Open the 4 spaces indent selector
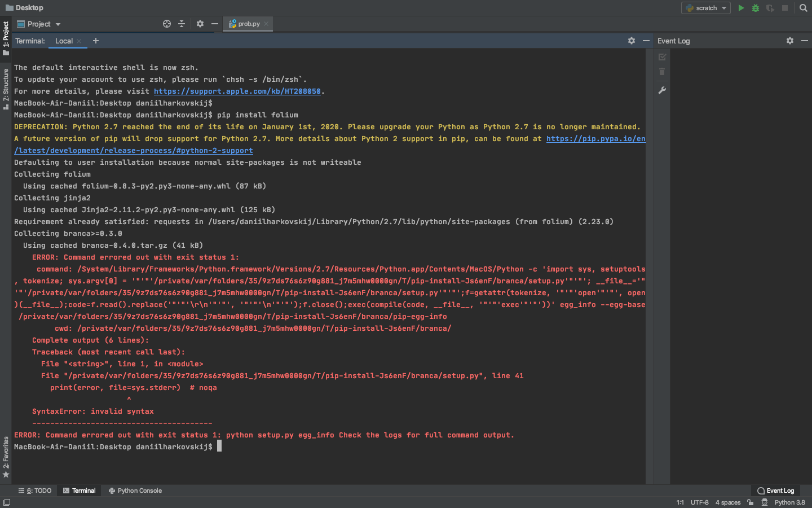The height and width of the screenshot is (508, 812). click(x=728, y=502)
